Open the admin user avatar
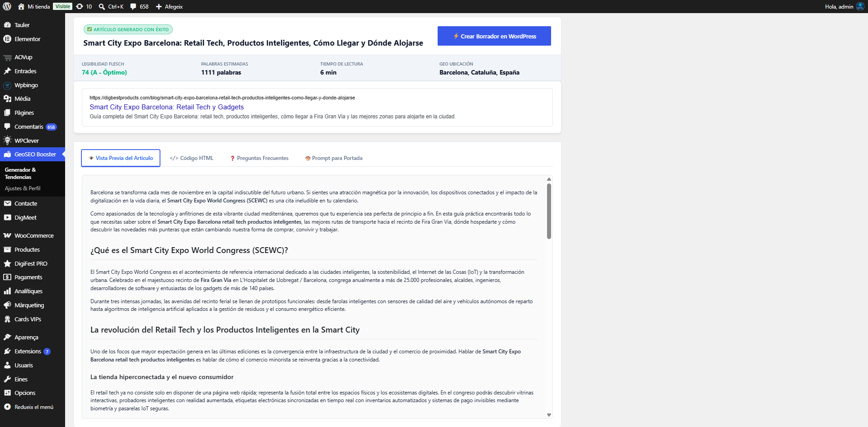Image resolution: width=868 pixels, height=427 pixels. point(860,6)
